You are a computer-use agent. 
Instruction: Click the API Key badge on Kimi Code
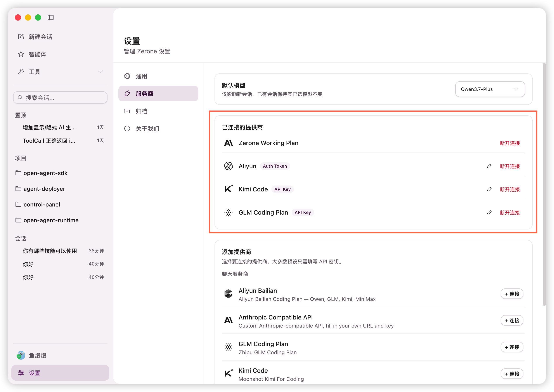pyautogui.click(x=282, y=189)
